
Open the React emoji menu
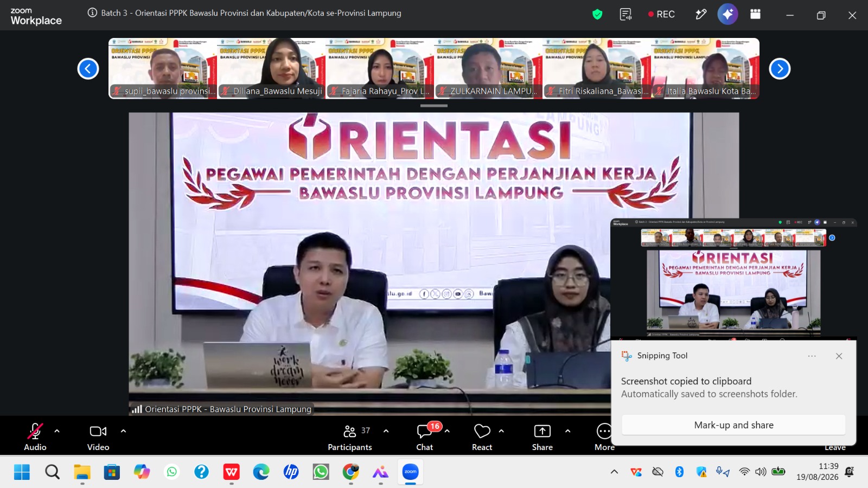click(x=482, y=436)
